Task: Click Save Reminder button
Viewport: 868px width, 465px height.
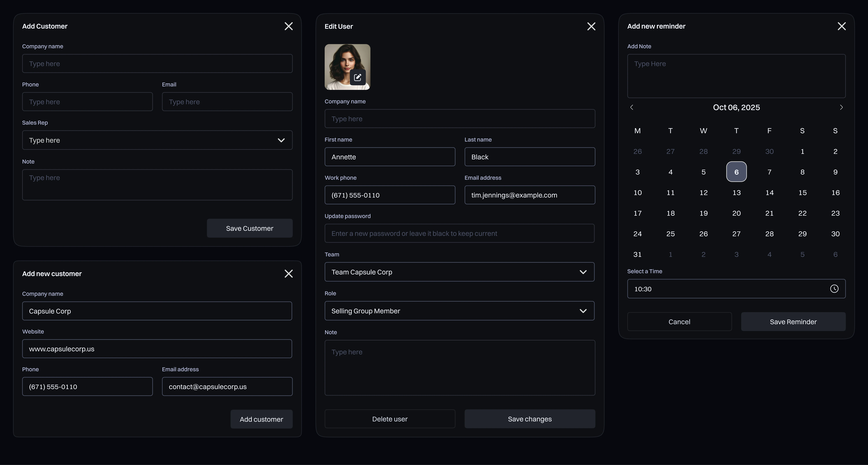Action: [x=793, y=322]
